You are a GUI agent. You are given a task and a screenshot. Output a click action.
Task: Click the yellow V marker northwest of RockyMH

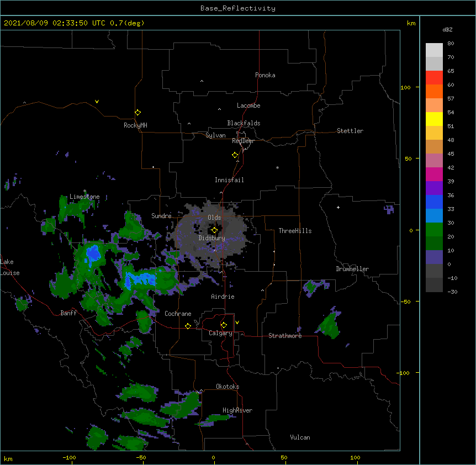click(97, 102)
